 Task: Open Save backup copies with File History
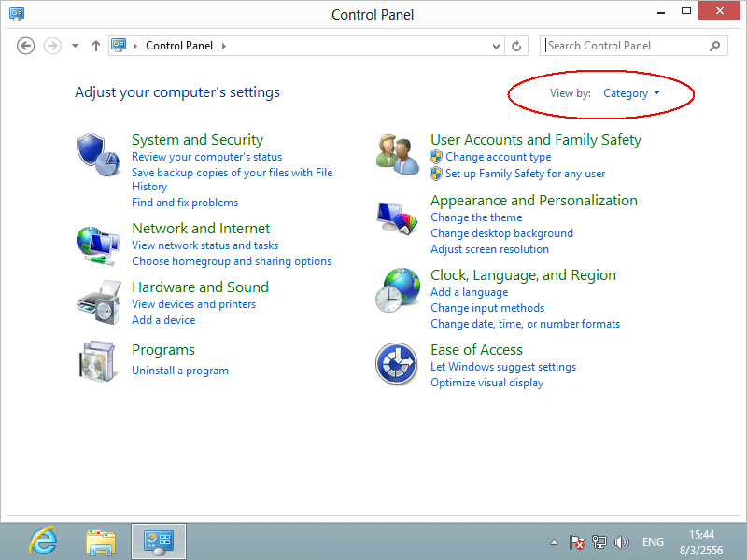232,179
